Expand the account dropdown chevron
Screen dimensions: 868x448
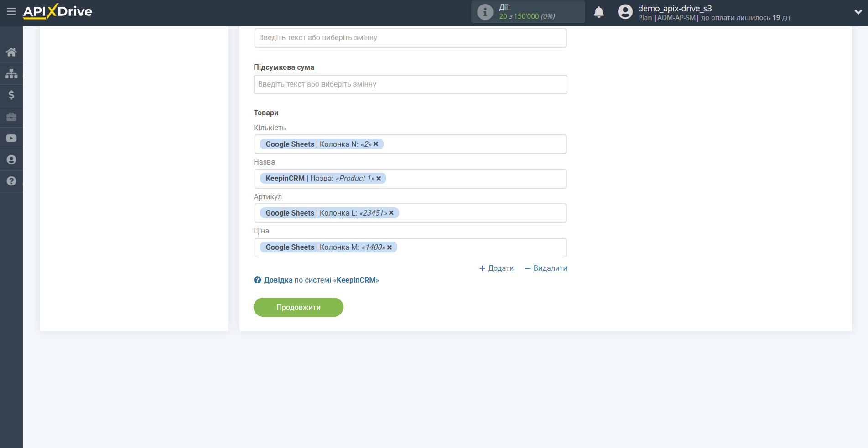[x=858, y=12]
